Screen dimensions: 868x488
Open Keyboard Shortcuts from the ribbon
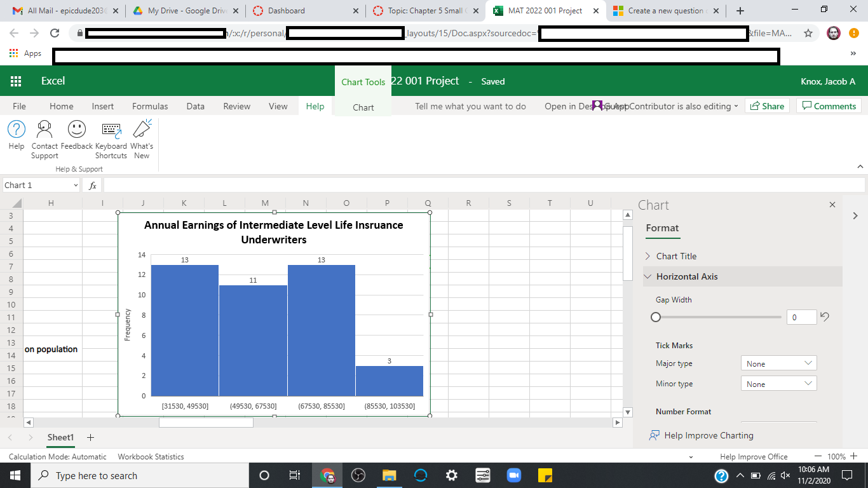111,130
